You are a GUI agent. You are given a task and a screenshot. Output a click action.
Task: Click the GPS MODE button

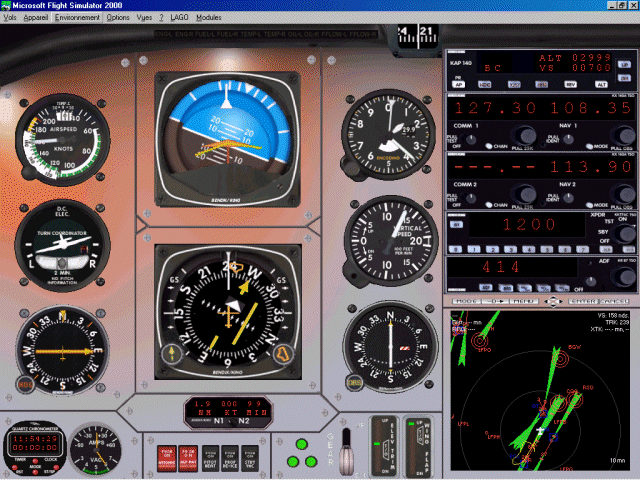pyautogui.click(x=466, y=300)
